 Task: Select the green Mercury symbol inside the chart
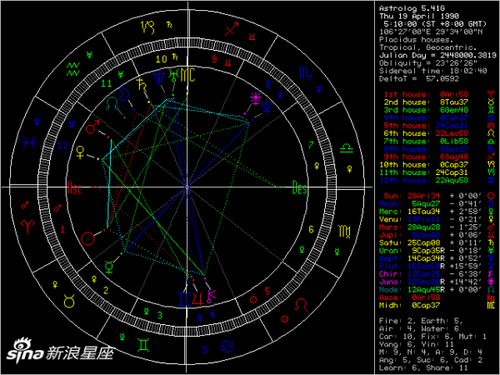click(x=109, y=267)
